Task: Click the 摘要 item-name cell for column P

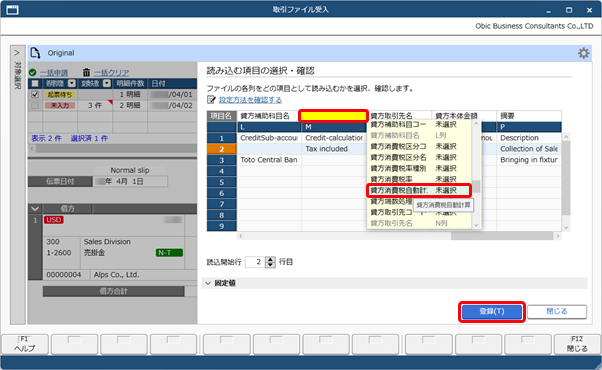Action: coord(529,116)
